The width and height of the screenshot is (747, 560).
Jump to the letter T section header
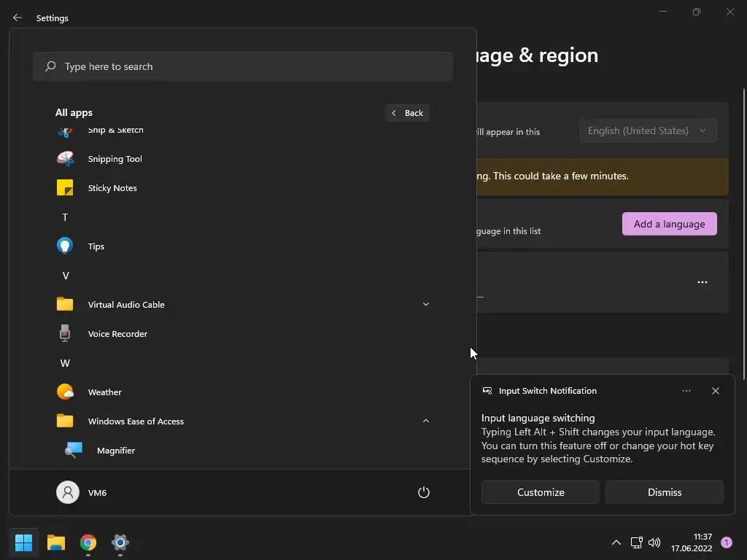click(65, 217)
